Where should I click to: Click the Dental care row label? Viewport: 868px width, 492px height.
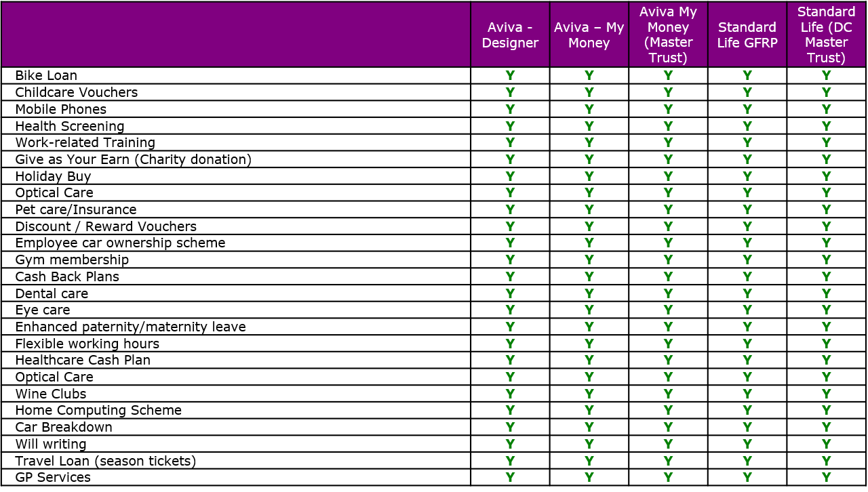(52, 293)
